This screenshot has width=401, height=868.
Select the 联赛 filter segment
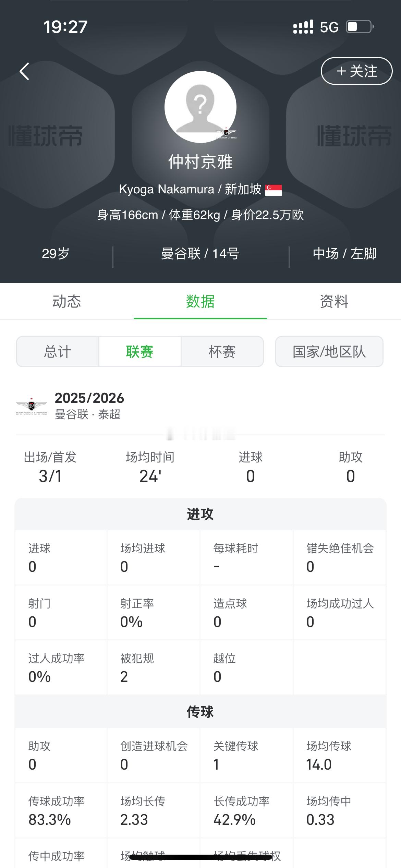click(x=140, y=352)
